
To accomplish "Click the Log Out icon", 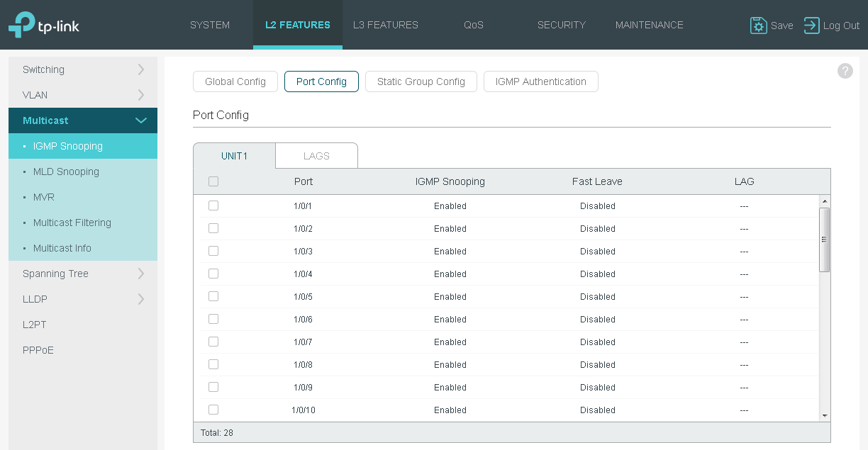I will pos(811,26).
